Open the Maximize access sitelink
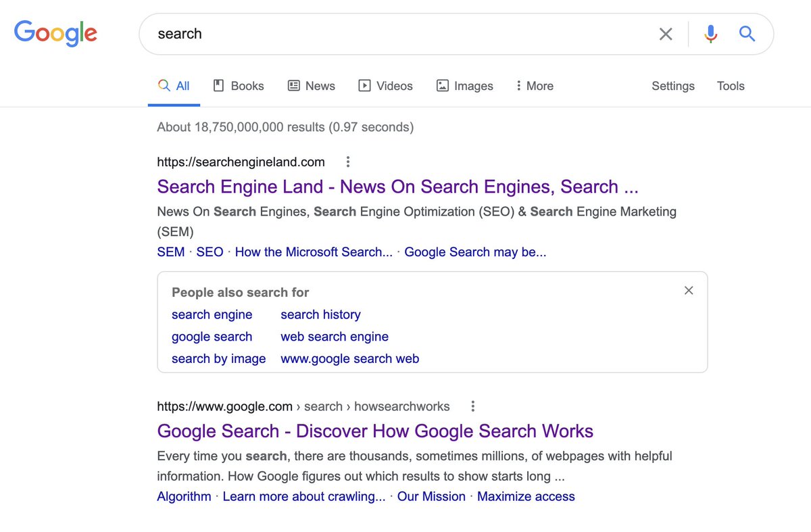The height and width of the screenshot is (532, 811). (x=526, y=497)
